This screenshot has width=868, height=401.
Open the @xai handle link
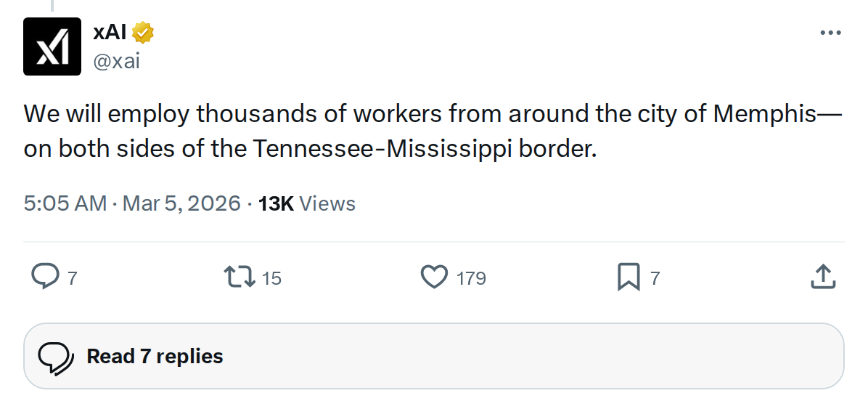[x=116, y=61]
